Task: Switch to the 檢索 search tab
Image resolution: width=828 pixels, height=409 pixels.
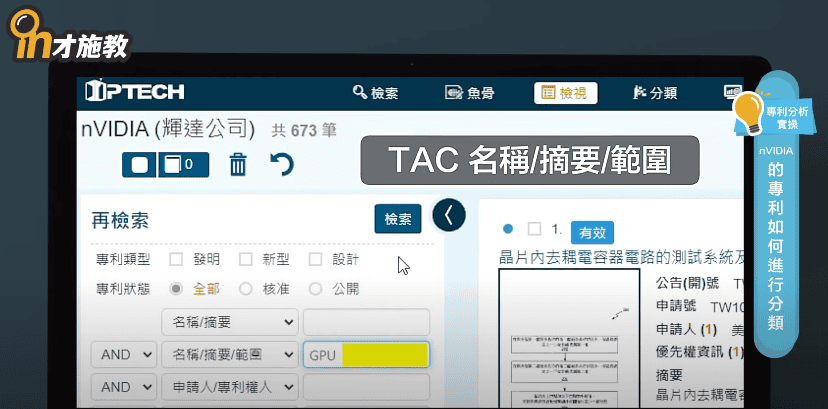Action: (376, 93)
